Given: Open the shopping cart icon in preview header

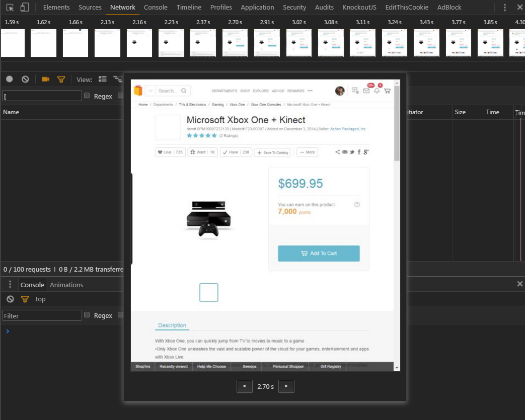Looking at the screenshot, I should (x=388, y=91).
